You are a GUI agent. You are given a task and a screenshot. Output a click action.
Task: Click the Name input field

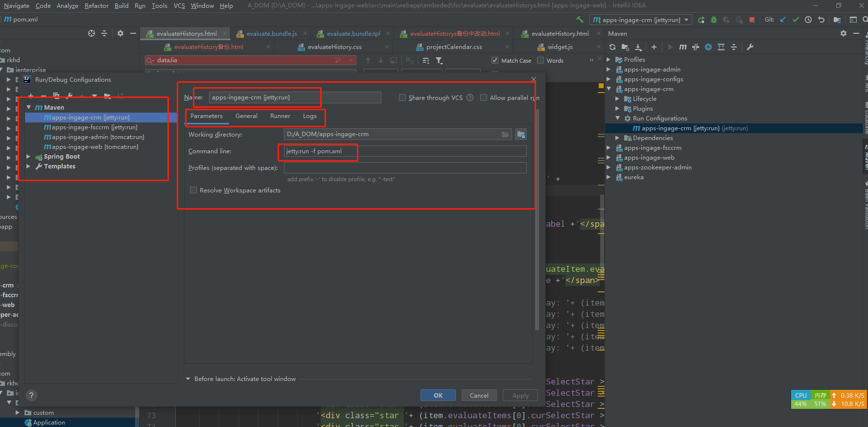(x=295, y=97)
